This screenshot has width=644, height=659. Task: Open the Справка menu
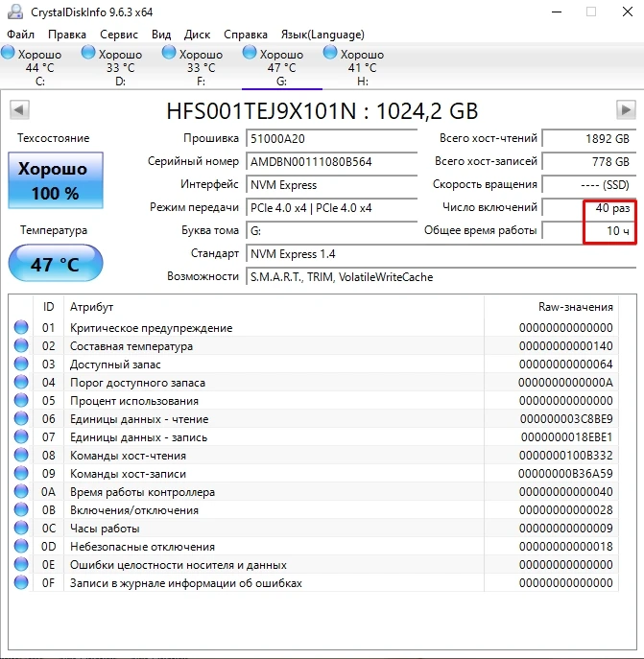point(246,35)
